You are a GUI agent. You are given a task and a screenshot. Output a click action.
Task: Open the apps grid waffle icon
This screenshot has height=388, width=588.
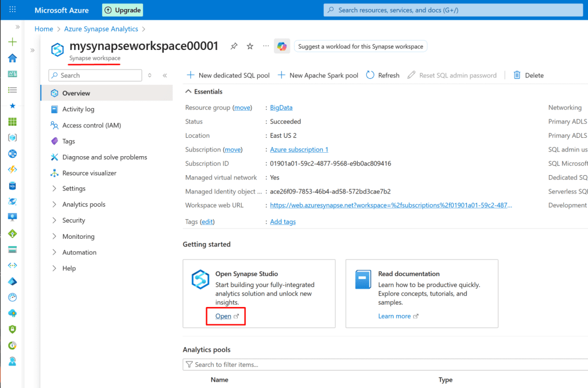pyautogui.click(x=13, y=10)
